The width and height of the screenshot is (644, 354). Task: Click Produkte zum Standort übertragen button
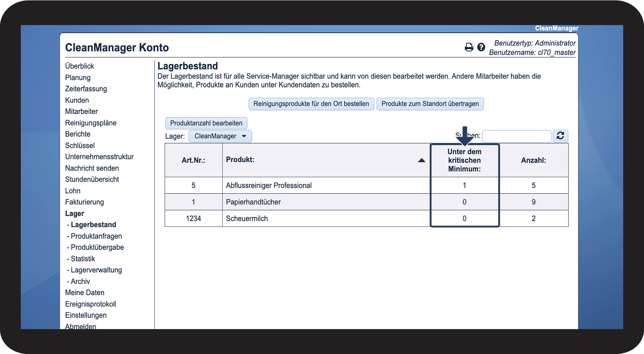430,104
